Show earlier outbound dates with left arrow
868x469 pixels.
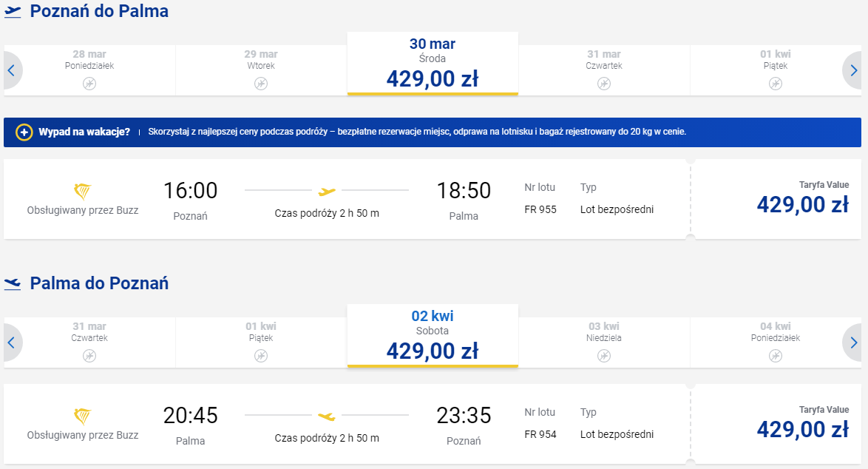tap(12, 70)
